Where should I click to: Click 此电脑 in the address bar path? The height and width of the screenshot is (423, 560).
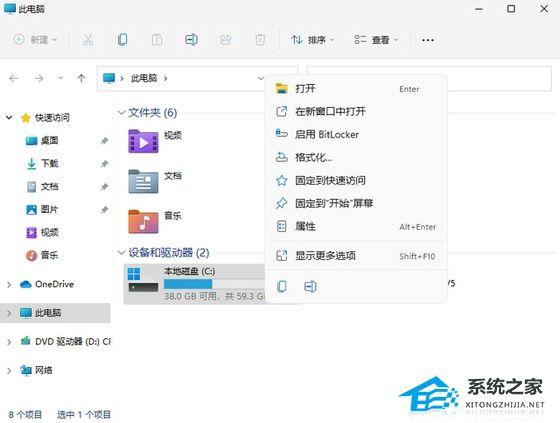click(144, 78)
